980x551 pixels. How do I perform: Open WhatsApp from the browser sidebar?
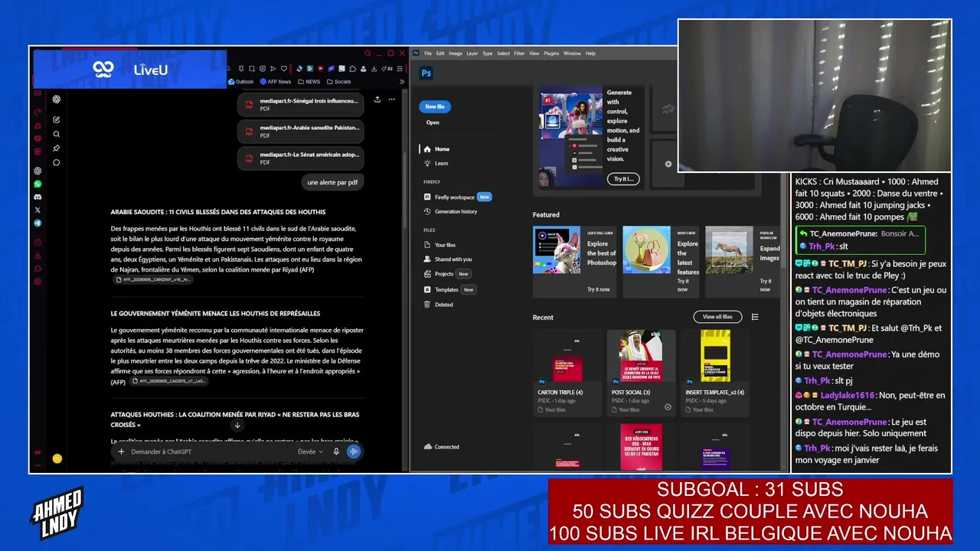[38, 184]
